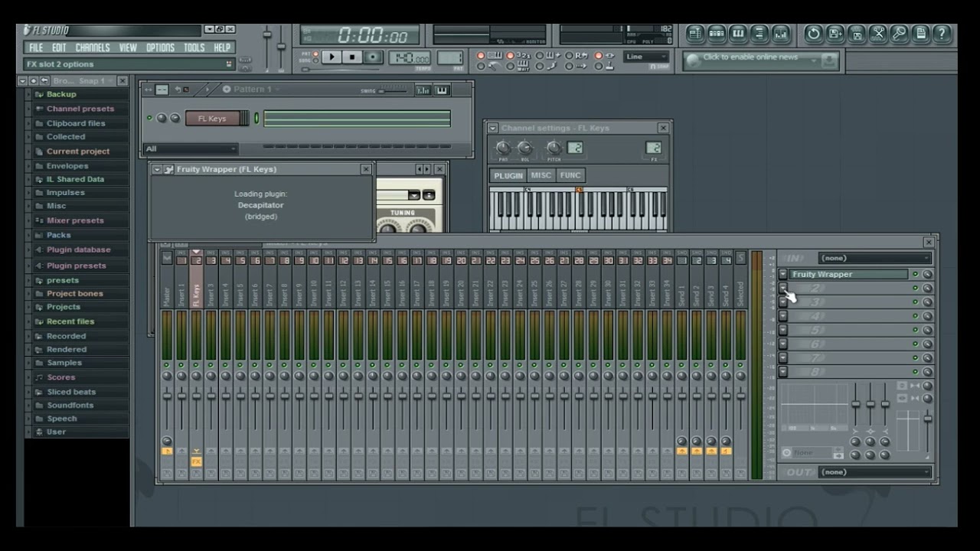Click the orange send arrow under Send 1
The image size is (980, 551).
pos(681,452)
